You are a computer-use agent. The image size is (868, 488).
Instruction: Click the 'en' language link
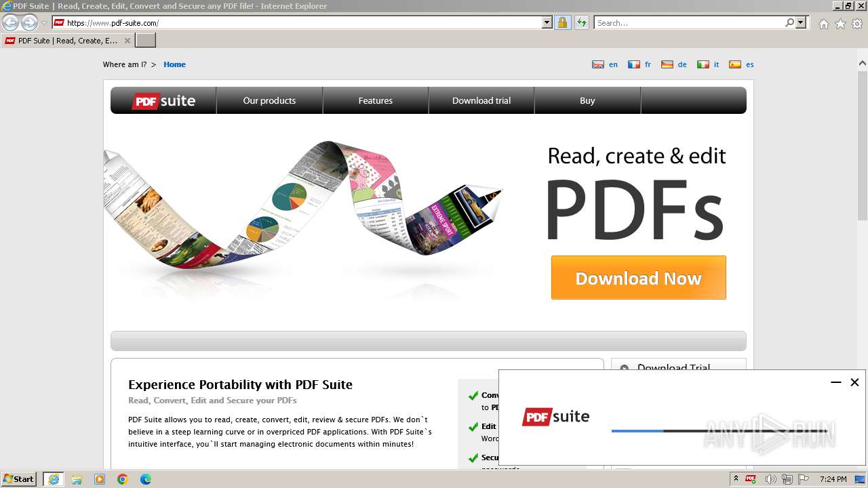(x=613, y=64)
